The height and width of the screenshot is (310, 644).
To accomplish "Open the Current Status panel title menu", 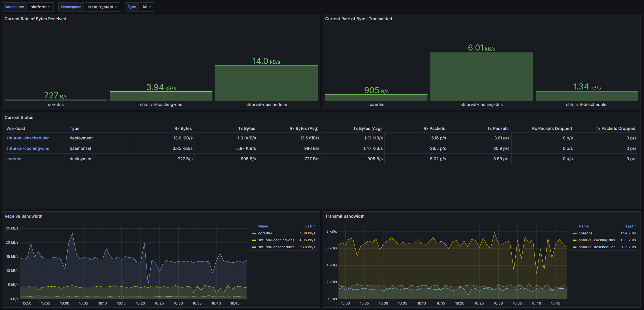I will [x=19, y=117].
